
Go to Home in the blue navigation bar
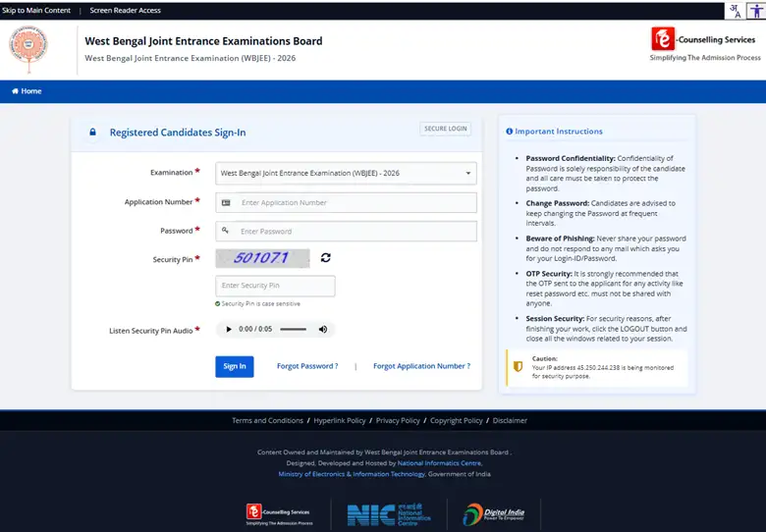[x=27, y=91]
